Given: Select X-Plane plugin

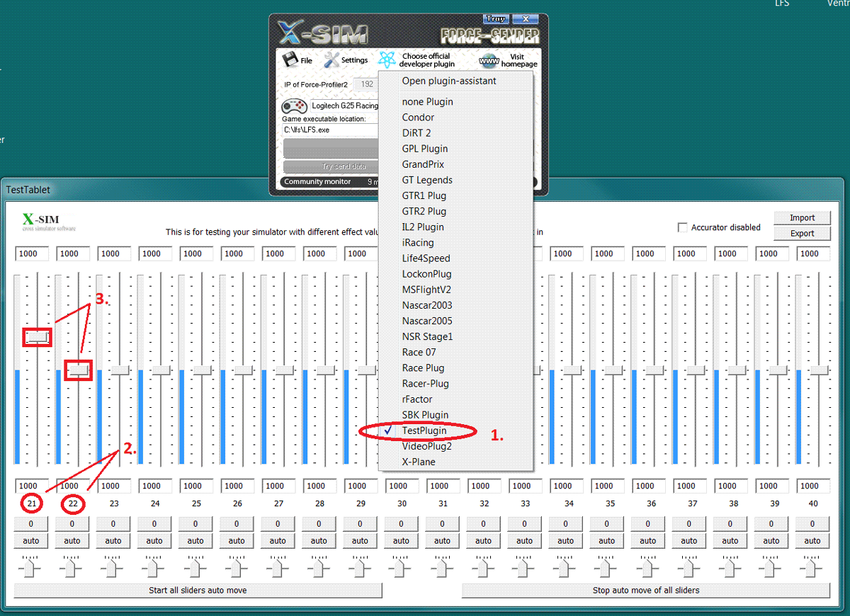Looking at the screenshot, I should (x=419, y=462).
